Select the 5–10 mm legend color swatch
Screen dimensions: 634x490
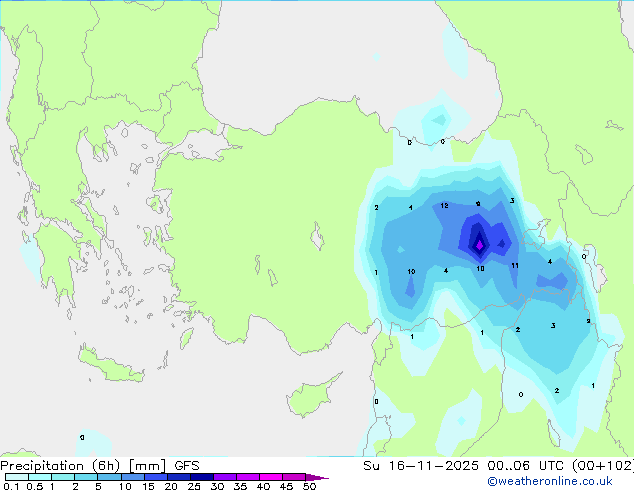click(109, 477)
